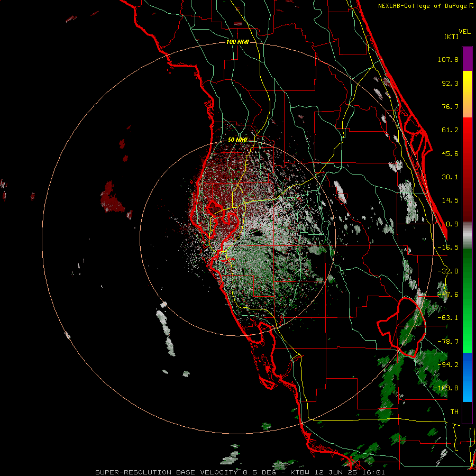Click the -78.7 scale value
The image size is (476, 476).
point(448,342)
